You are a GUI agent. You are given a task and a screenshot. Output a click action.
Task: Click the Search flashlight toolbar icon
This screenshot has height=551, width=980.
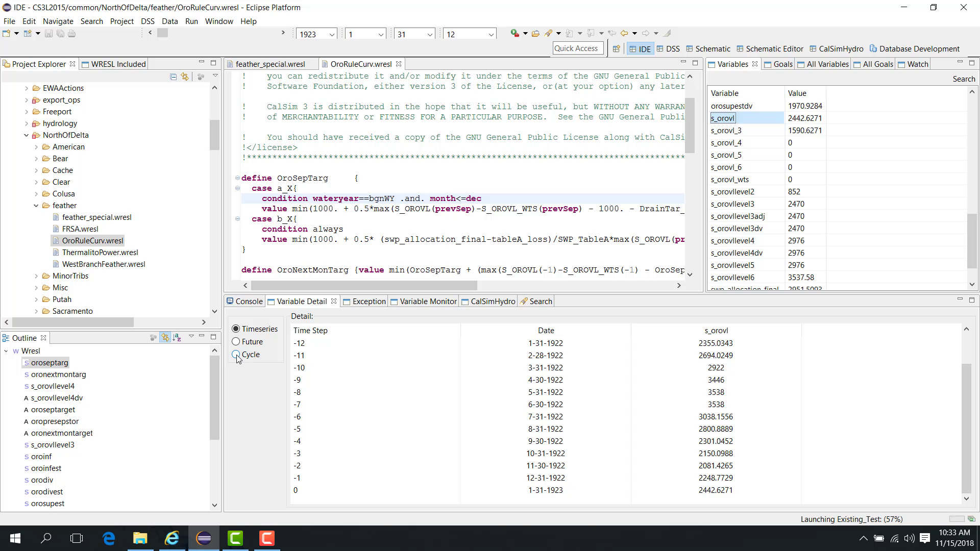549,34
